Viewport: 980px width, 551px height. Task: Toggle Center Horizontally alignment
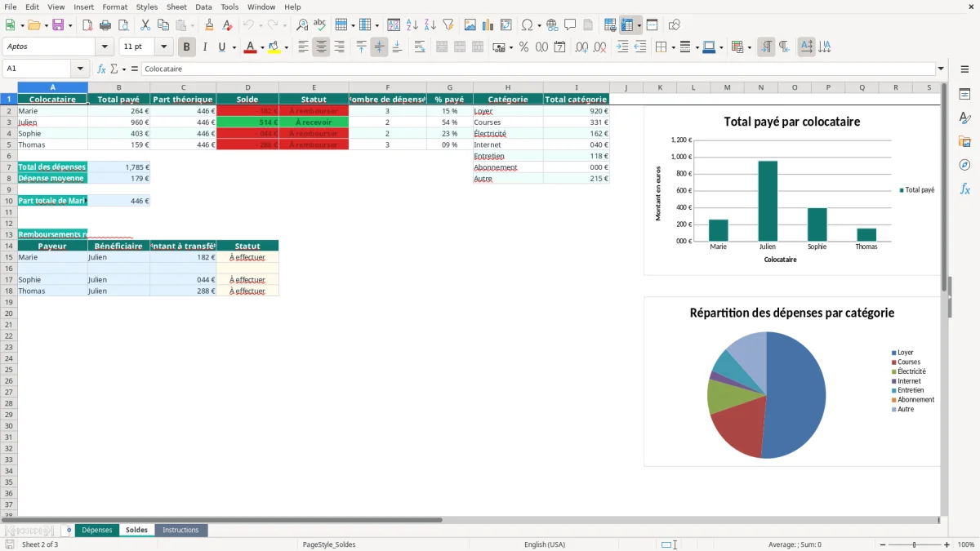[321, 47]
